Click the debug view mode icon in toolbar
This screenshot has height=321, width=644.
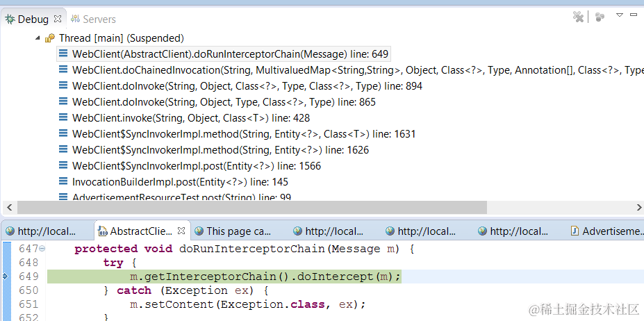(x=600, y=17)
